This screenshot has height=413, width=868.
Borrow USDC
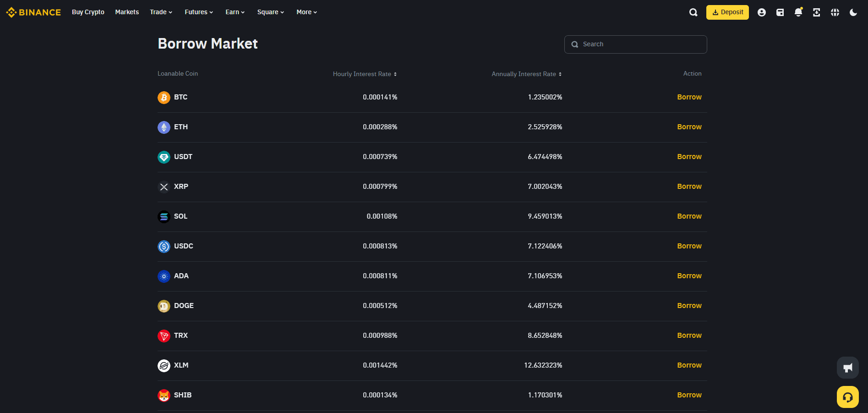[x=689, y=246]
